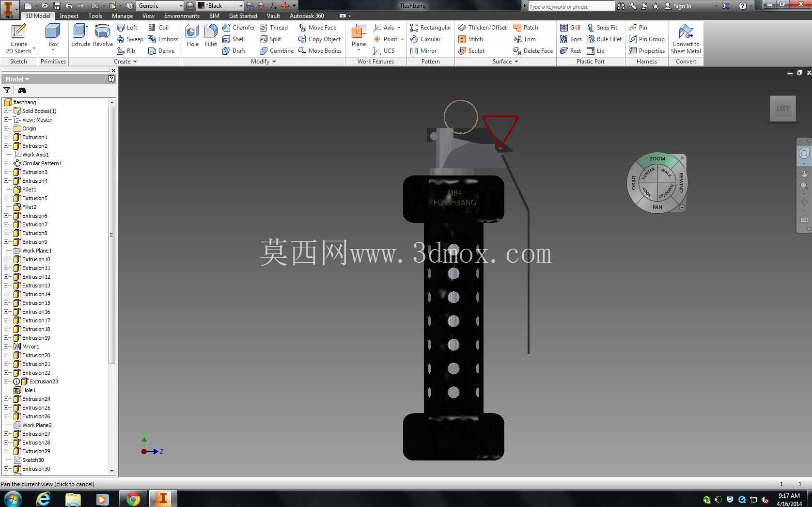Viewport: 812px width, 507px height.
Task: Start Create 2D Sketch
Action: click(18, 39)
